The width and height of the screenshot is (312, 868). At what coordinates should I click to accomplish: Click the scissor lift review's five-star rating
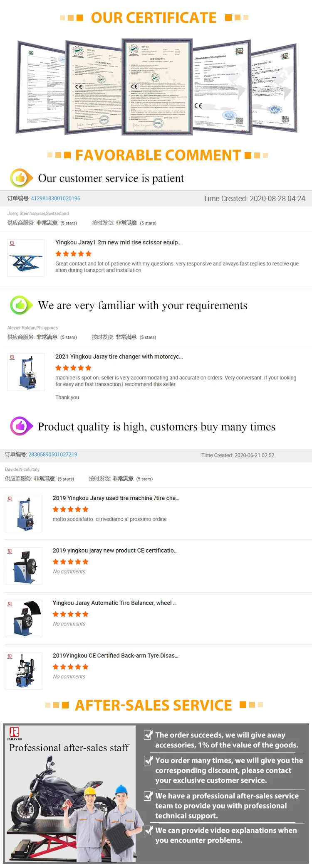point(73,253)
